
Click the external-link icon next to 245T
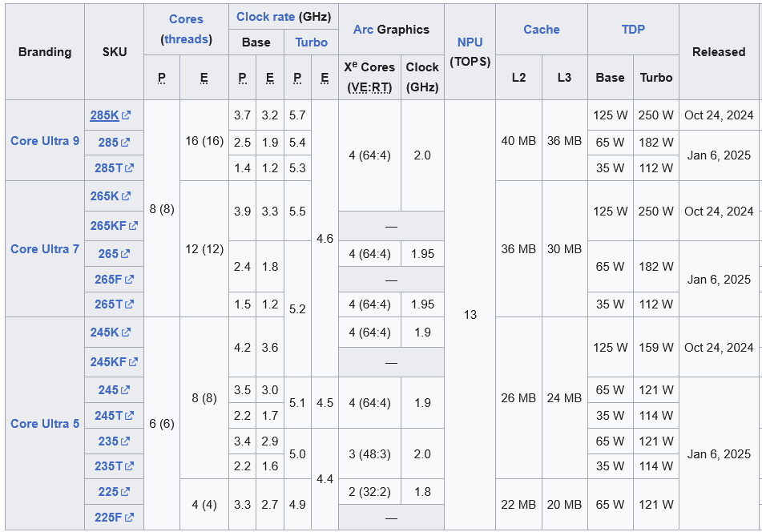(129, 415)
